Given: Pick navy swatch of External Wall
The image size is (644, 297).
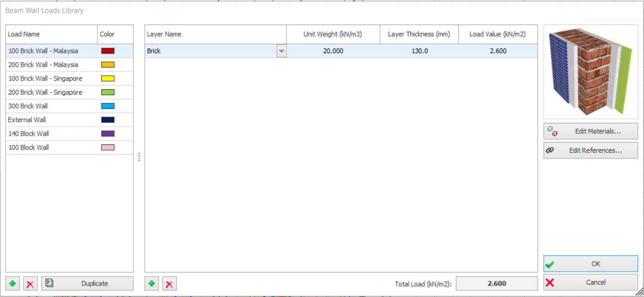Looking at the screenshot, I should 108,120.
